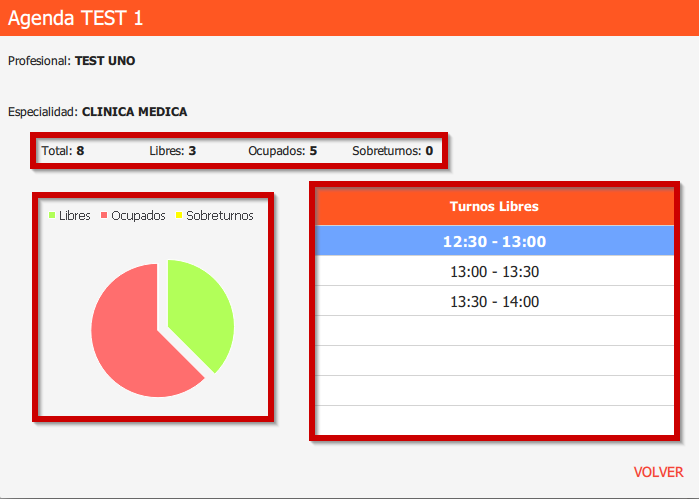The image size is (699, 499).
Task: Select the 12:30 - 13:00 free slot
Action: (494, 241)
